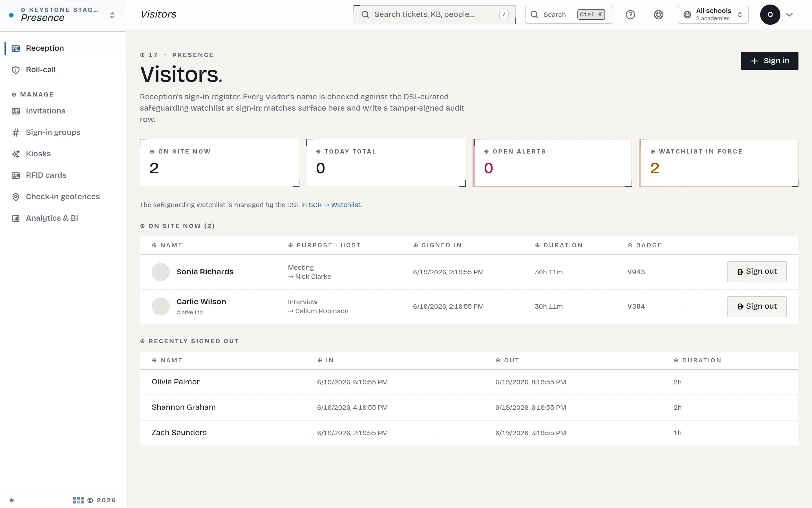Screen dimensions: 812x508
Task: Click badge V943
Action: coord(636,272)
